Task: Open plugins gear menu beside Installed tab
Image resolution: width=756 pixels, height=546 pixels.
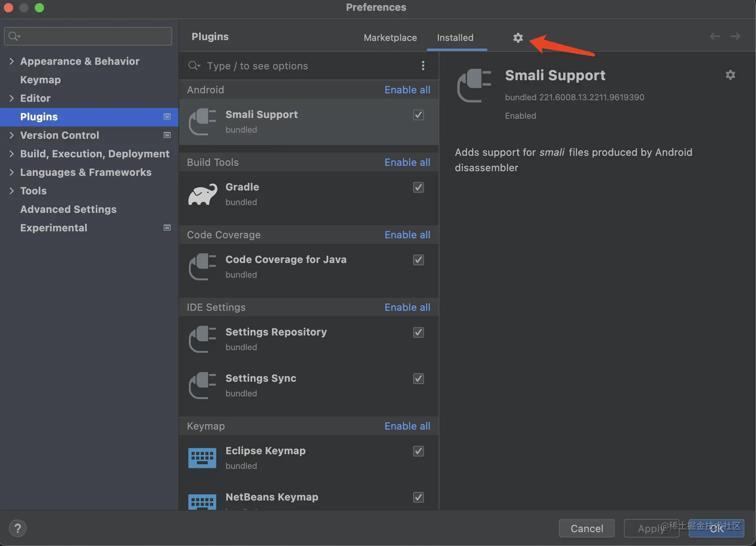Action: [x=518, y=37]
